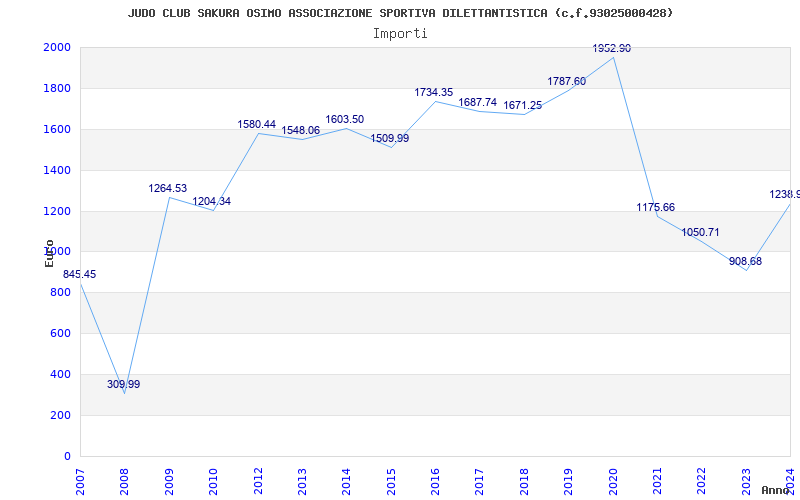The image size is (800, 500).
Task: Select the 600 y-axis tick label
Action: tap(61, 334)
